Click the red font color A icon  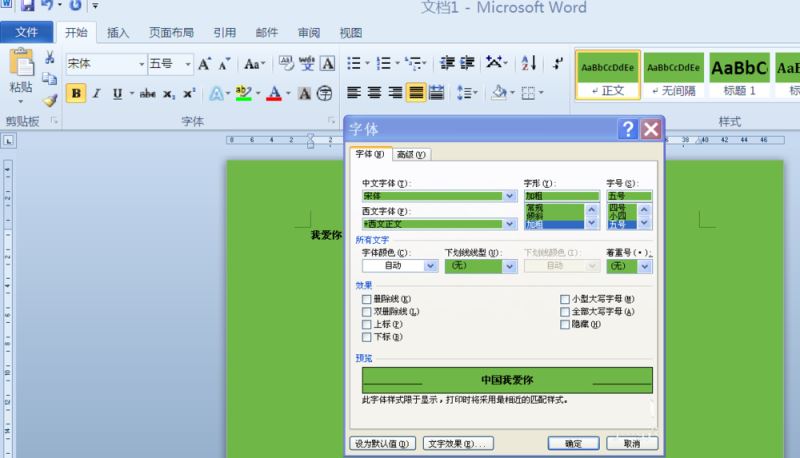pos(274,93)
